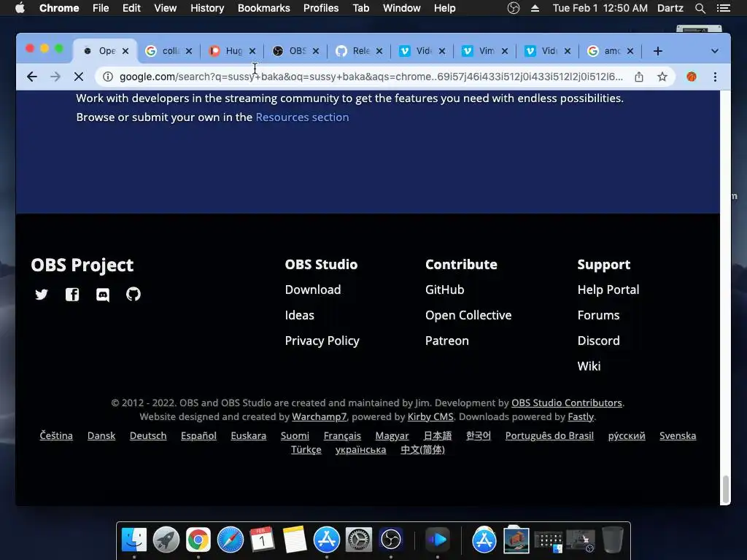
Task: Click the address bar URL field
Action: click(371, 77)
